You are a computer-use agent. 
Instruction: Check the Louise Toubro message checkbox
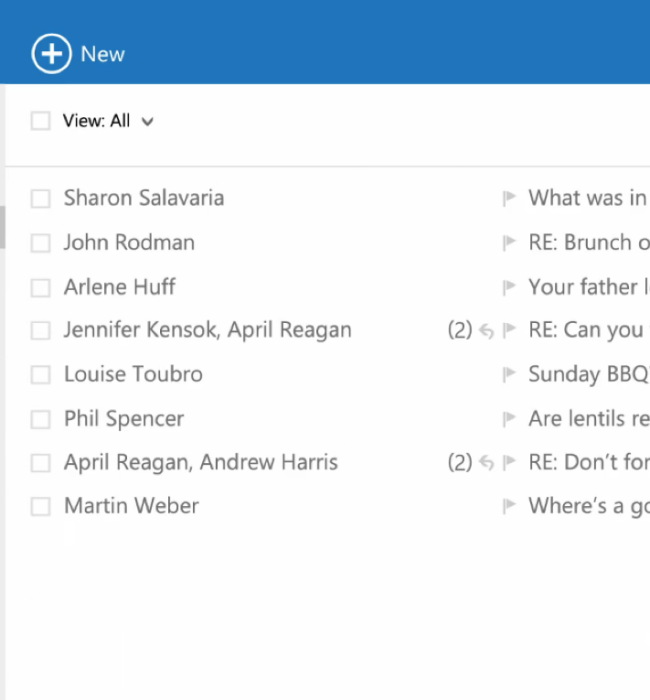[41, 375]
